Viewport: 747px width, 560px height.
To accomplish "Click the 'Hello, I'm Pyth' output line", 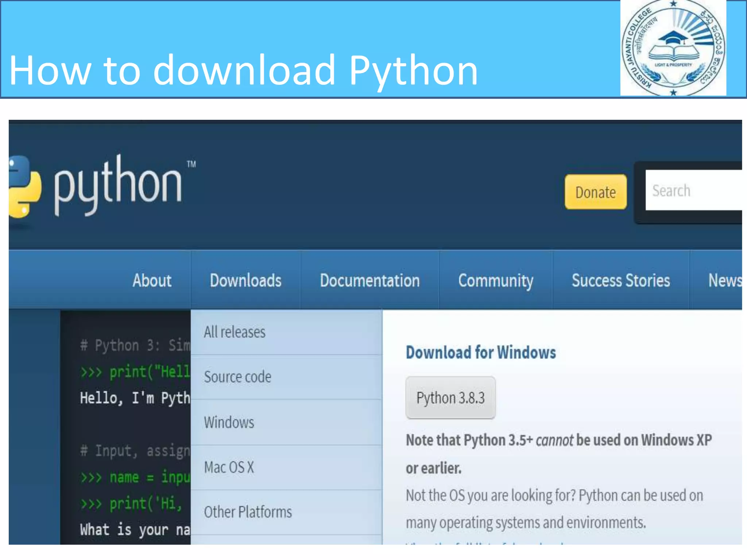I will [135, 398].
